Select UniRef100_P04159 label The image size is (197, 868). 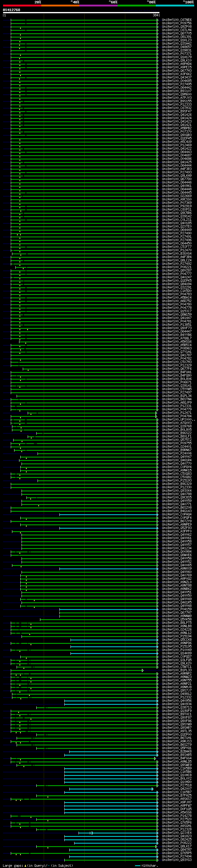point(177,609)
